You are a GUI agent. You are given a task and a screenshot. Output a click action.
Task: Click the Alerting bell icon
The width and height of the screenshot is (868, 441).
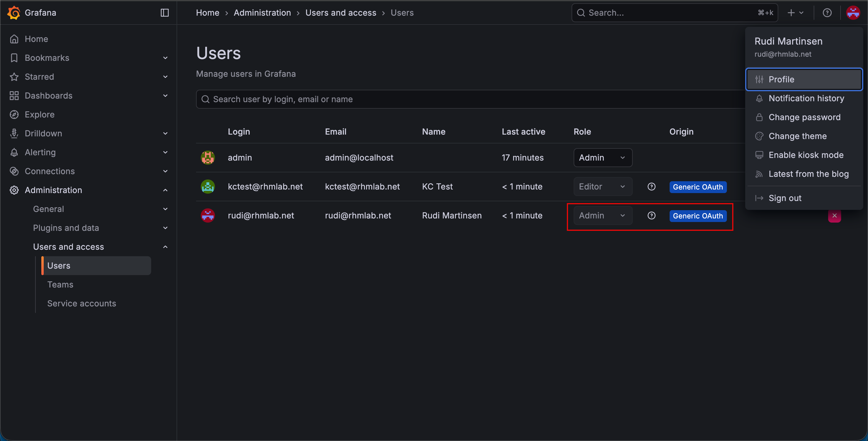pos(14,152)
